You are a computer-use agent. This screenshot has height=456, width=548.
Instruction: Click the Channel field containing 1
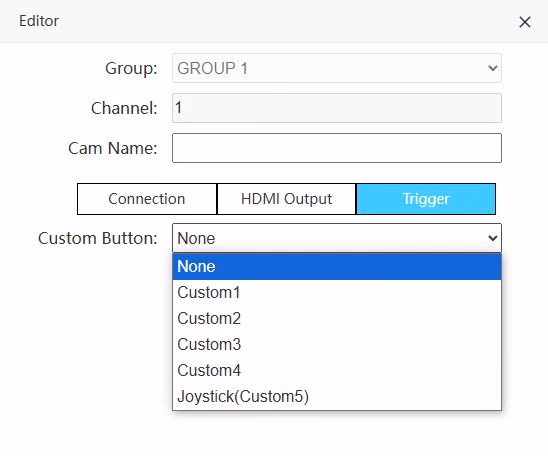pos(337,108)
